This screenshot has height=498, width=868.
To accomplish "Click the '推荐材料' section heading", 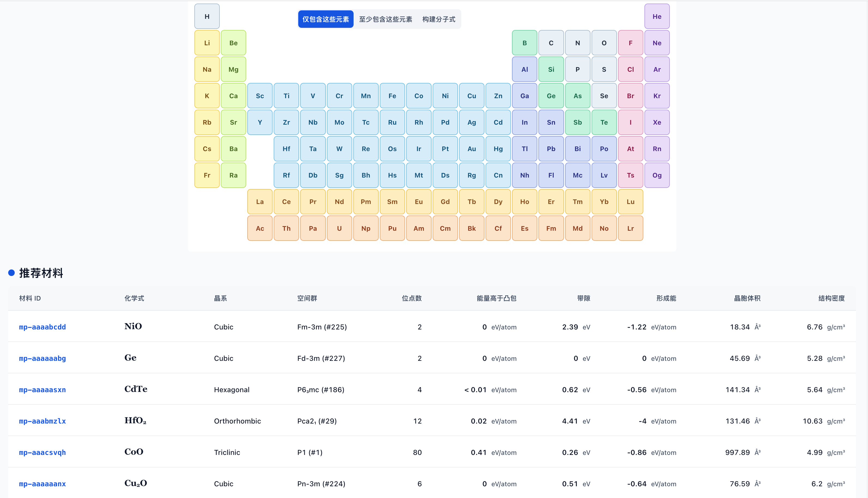I will pyautogui.click(x=41, y=273).
